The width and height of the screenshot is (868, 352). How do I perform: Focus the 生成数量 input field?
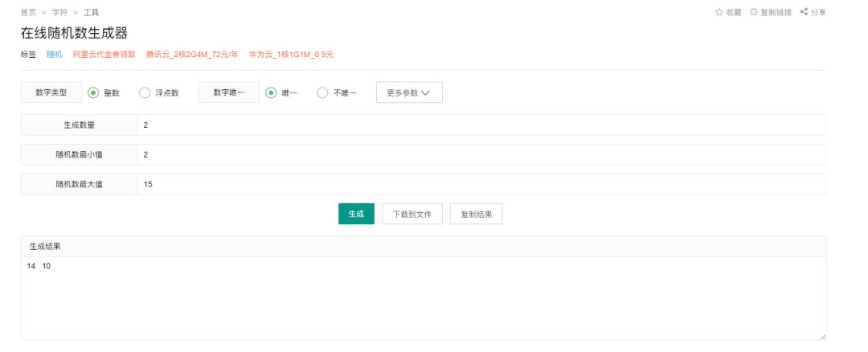pos(481,125)
